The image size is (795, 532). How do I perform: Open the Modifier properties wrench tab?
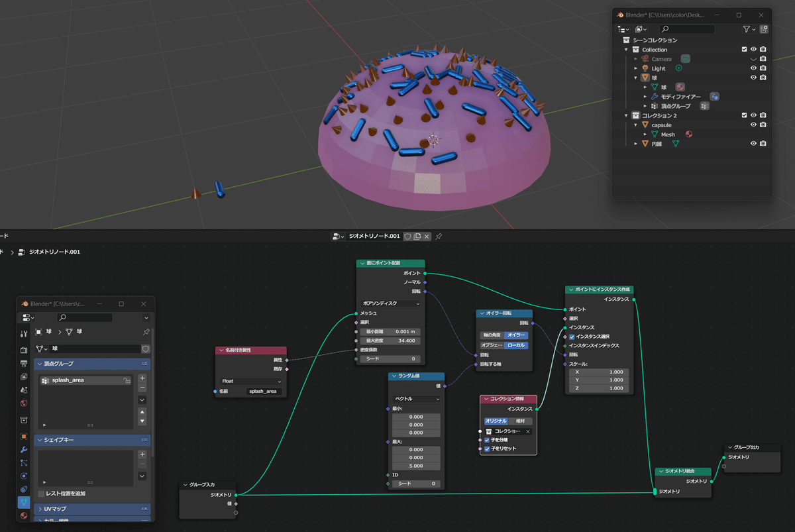[24, 450]
